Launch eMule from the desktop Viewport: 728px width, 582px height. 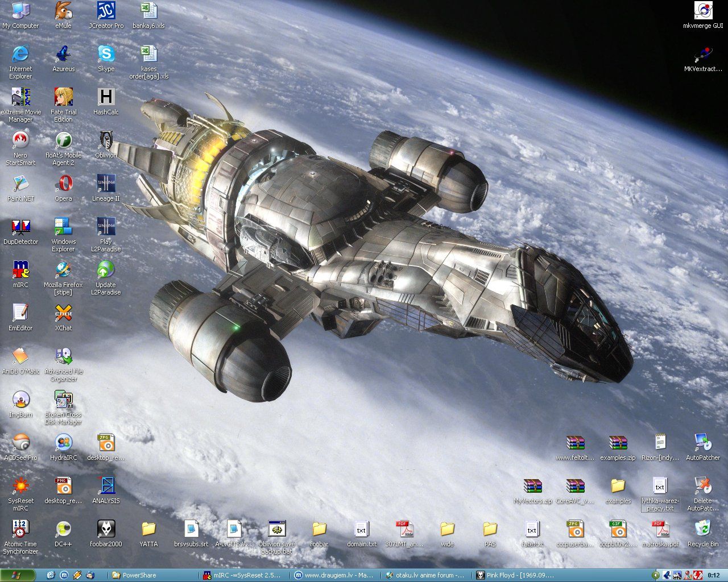63,15
